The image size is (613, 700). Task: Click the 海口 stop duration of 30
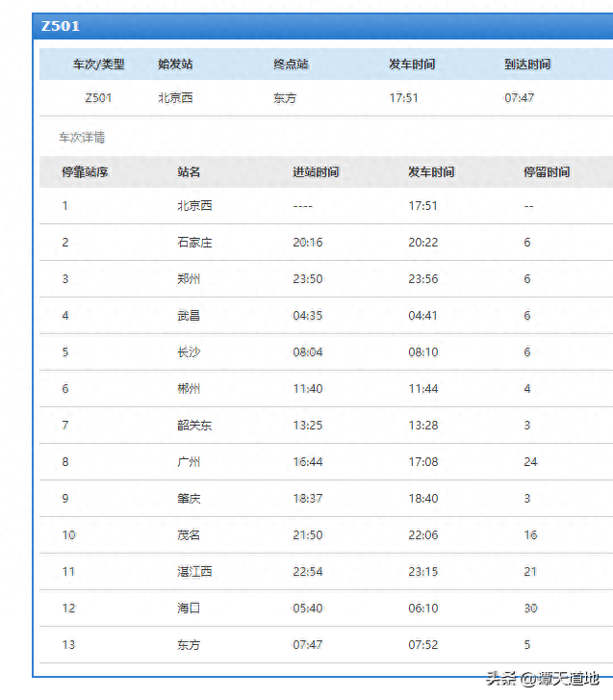pos(530,609)
